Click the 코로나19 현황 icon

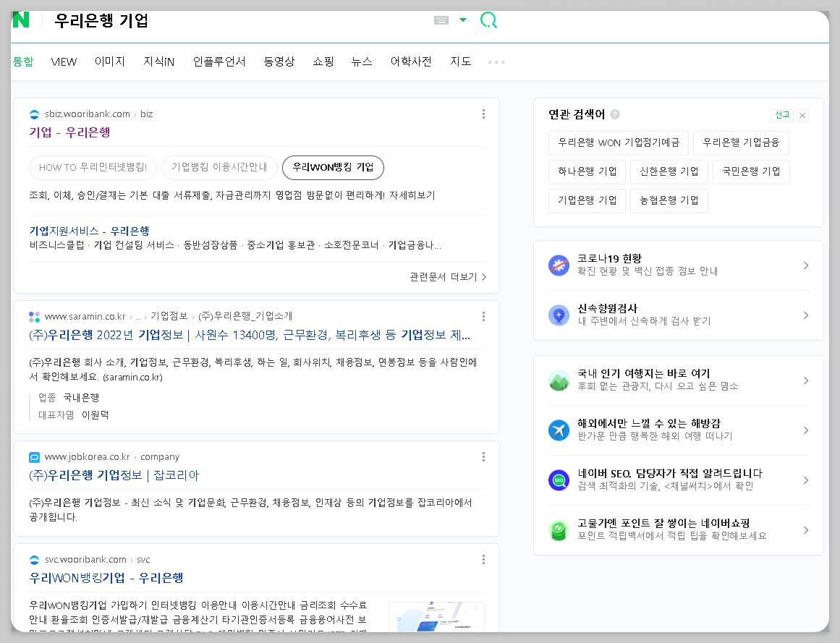coord(559,265)
